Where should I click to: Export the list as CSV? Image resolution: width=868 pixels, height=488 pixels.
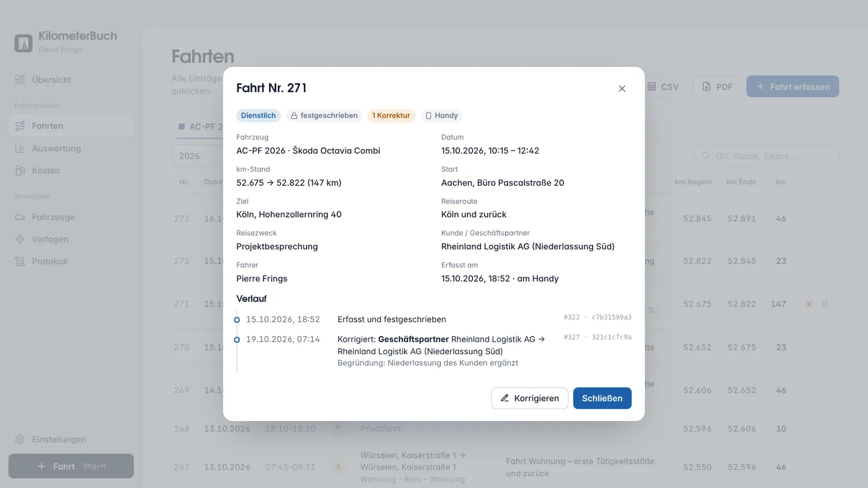(x=663, y=87)
